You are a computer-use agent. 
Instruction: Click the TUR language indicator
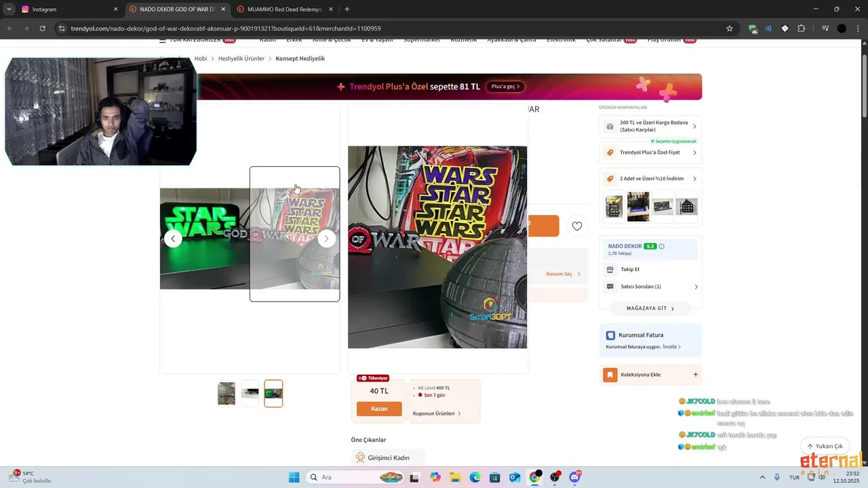pyautogui.click(x=794, y=477)
